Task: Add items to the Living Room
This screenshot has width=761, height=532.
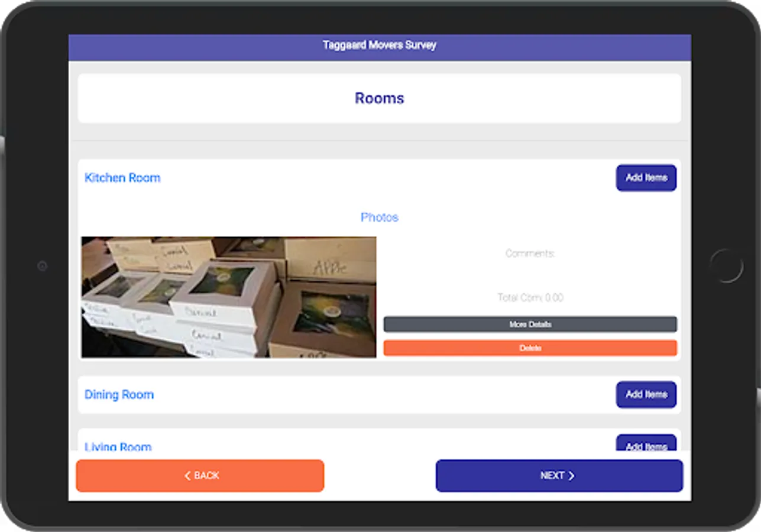Action: [x=646, y=443]
